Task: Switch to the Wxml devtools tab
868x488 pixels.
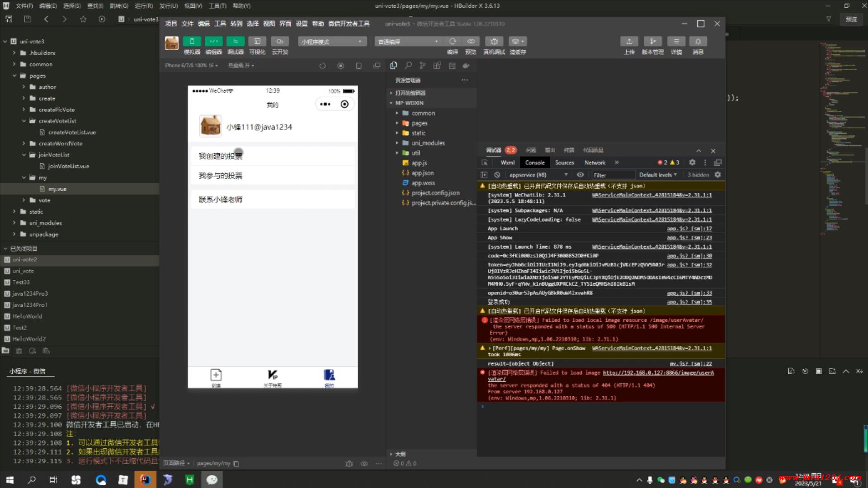Action: 507,163
